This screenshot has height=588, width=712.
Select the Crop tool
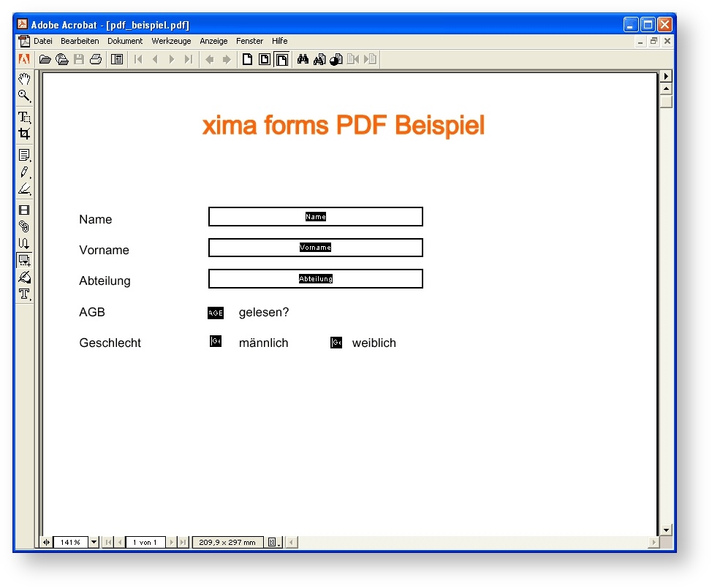(24, 134)
